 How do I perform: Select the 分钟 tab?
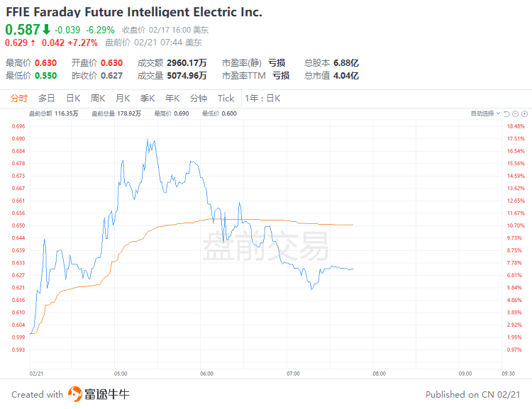(199, 99)
